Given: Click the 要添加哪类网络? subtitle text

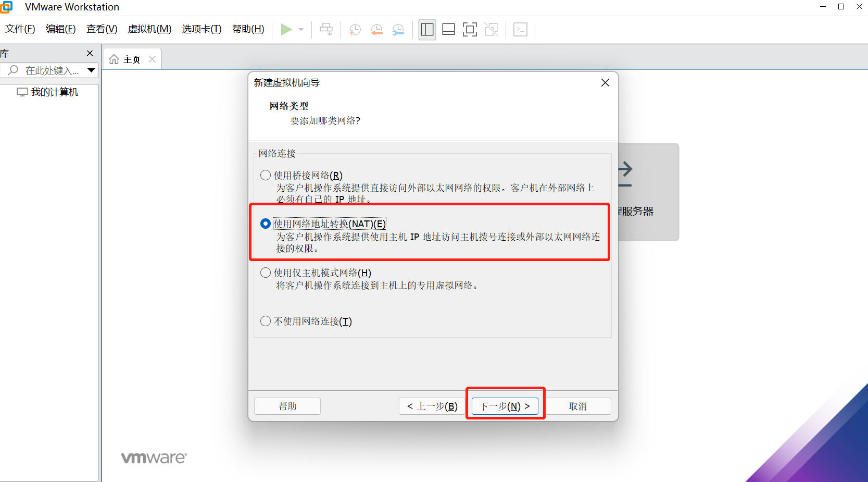Looking at the screenshot, I should [325, 121].
